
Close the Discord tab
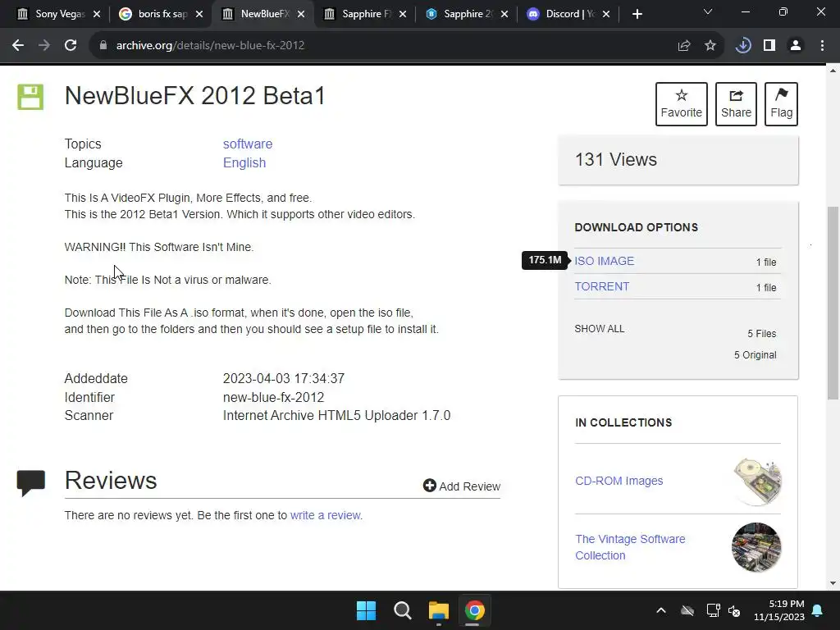606,15
